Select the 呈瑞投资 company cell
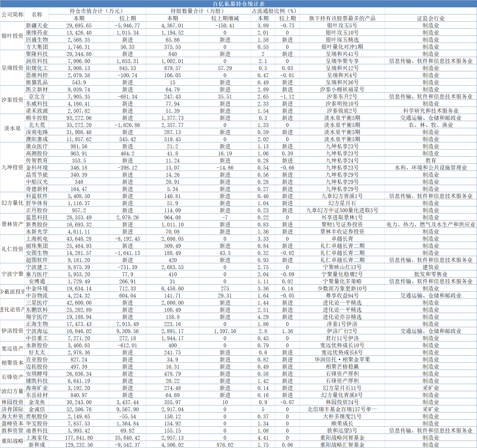 12,68
